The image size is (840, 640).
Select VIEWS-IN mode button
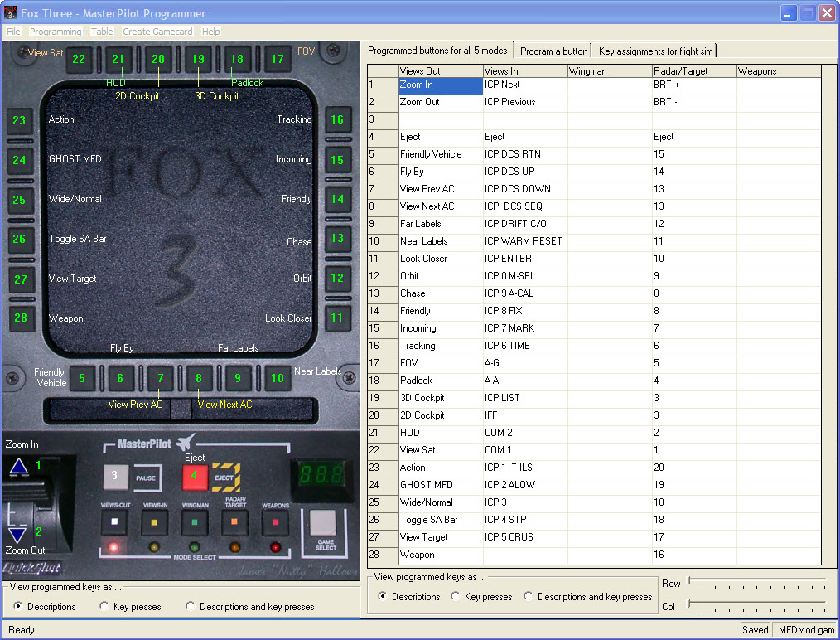(x=154, y=522)
